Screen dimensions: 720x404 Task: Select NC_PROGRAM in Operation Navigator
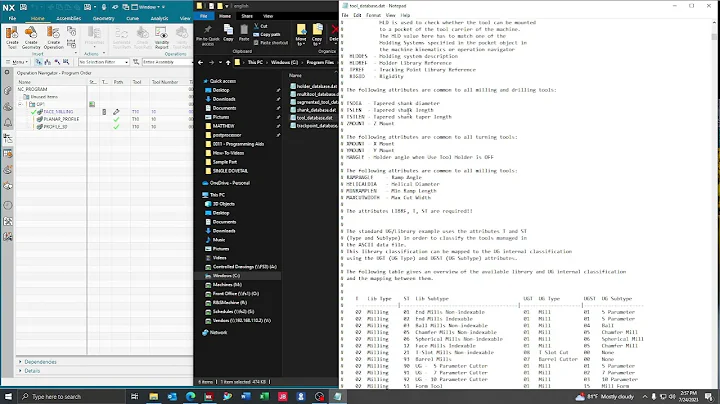coord(32,89)
